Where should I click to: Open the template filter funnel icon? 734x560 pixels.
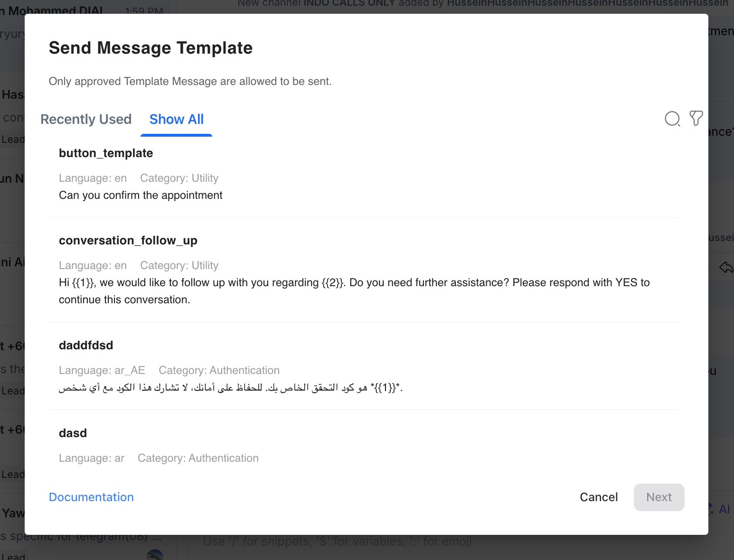[696, 118]
